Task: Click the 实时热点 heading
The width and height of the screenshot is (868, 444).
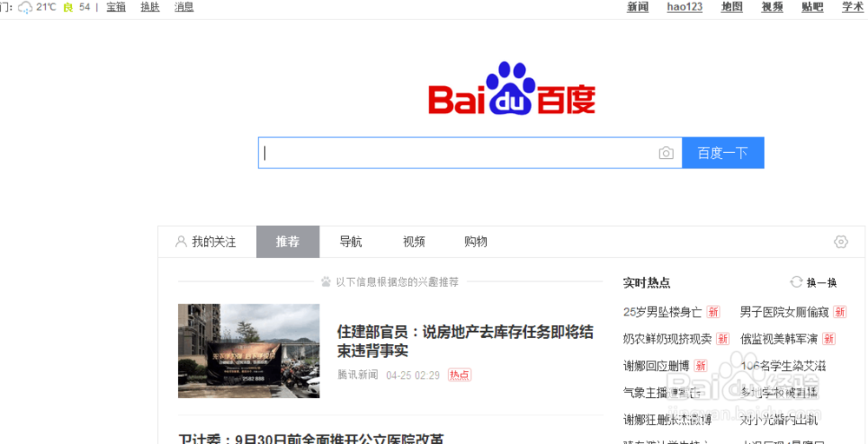Action: click(x=647, y=282)
